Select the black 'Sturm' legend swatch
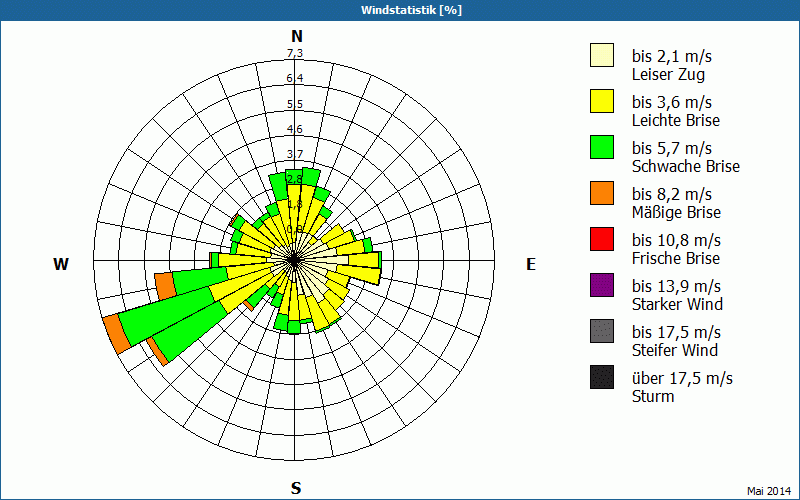This screenshot has height=500, width=800. [x=602, y=378]
